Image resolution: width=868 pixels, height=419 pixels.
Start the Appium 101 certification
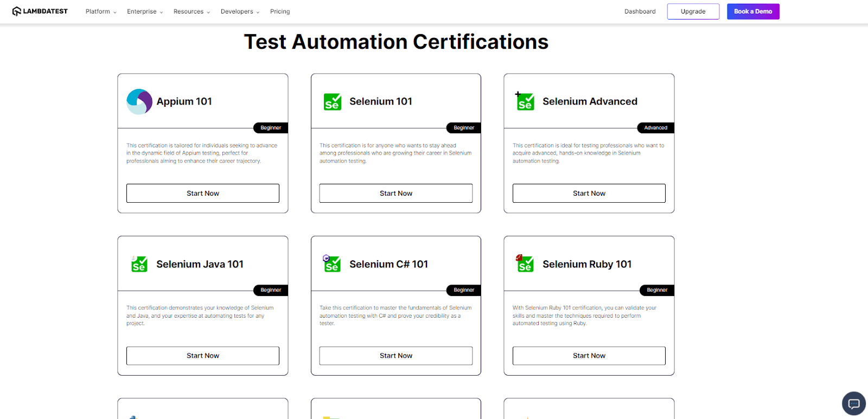[203, 194]
